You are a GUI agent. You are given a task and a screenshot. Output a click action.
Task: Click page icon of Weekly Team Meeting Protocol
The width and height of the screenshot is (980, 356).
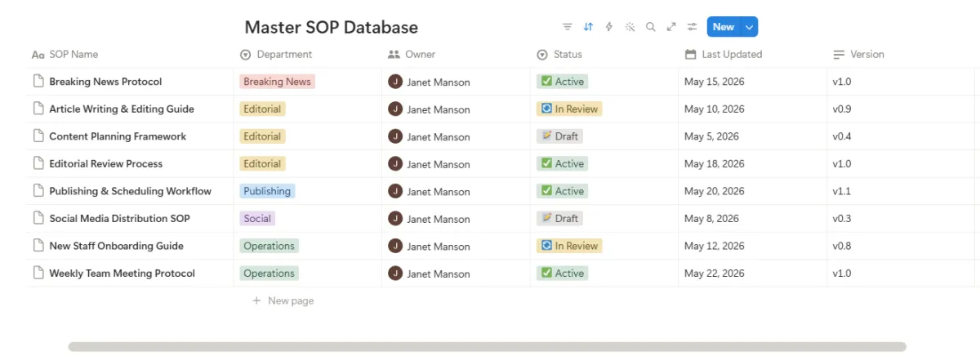(x=38, y=273)
